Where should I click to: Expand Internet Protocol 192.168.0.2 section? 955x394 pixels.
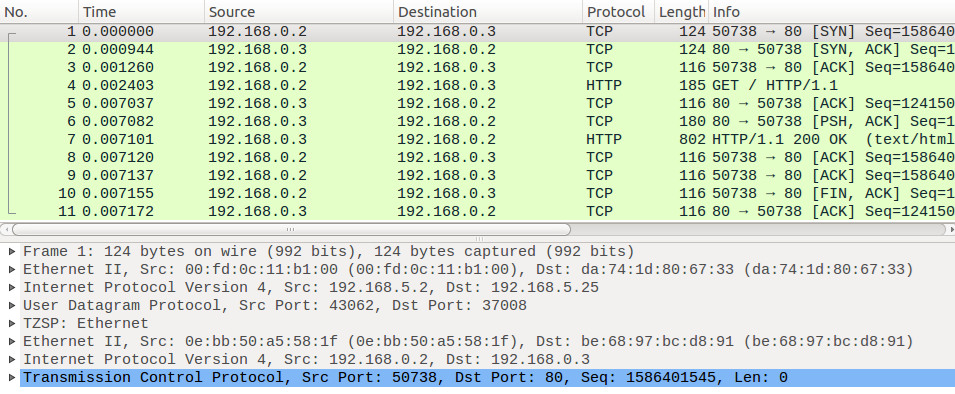point(12,359)
